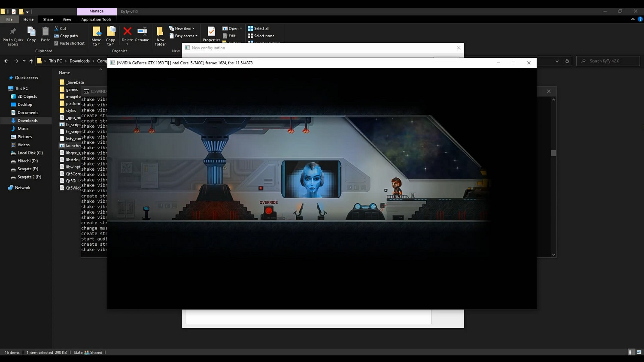Open the View ribbon tab
Viewport: 644px width, 362px height.
pos(67,19)
